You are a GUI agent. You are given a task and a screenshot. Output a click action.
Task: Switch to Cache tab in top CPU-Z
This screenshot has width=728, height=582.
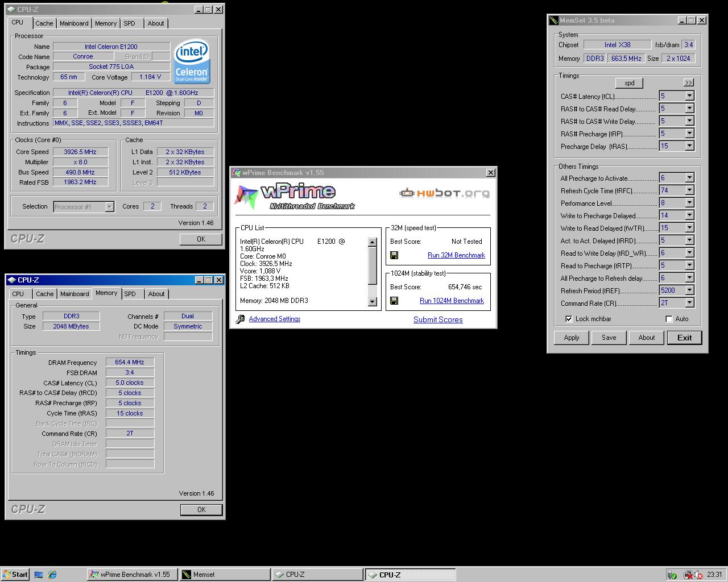click(44, 23)
